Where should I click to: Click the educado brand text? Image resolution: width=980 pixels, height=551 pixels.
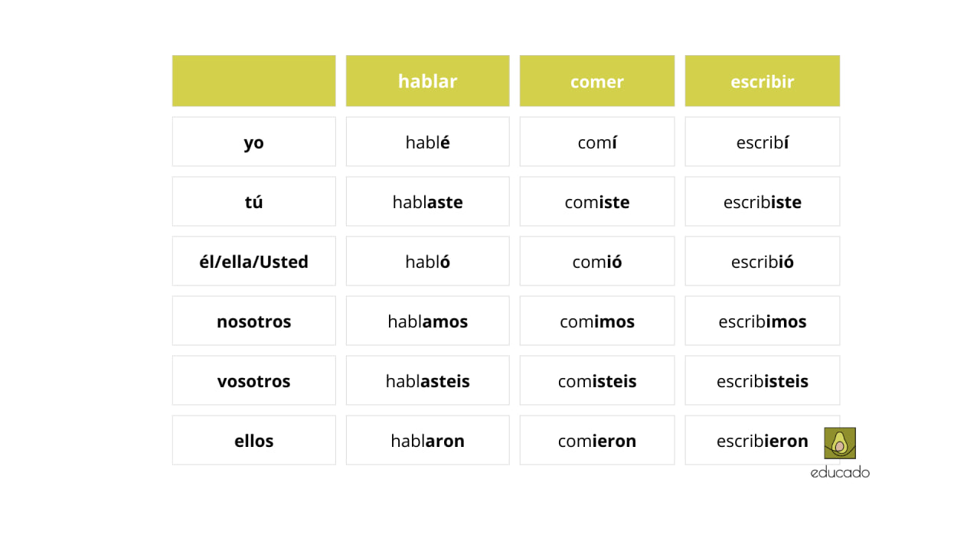840,472
